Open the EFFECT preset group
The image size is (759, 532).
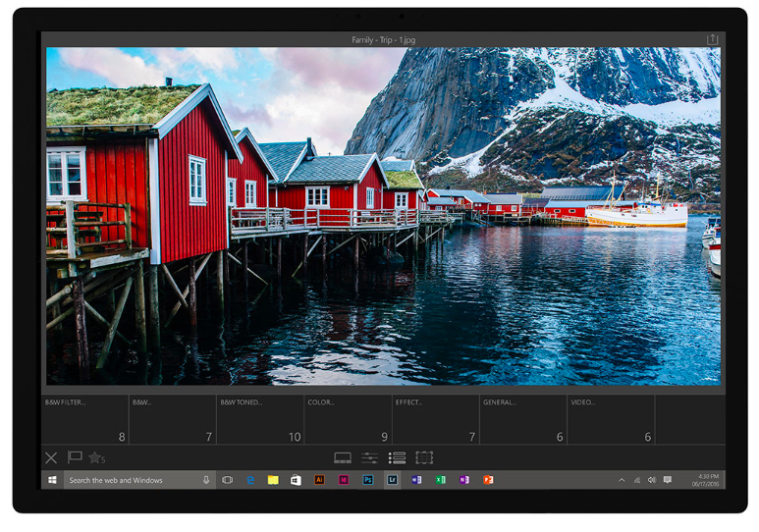(x=435, y=420)
